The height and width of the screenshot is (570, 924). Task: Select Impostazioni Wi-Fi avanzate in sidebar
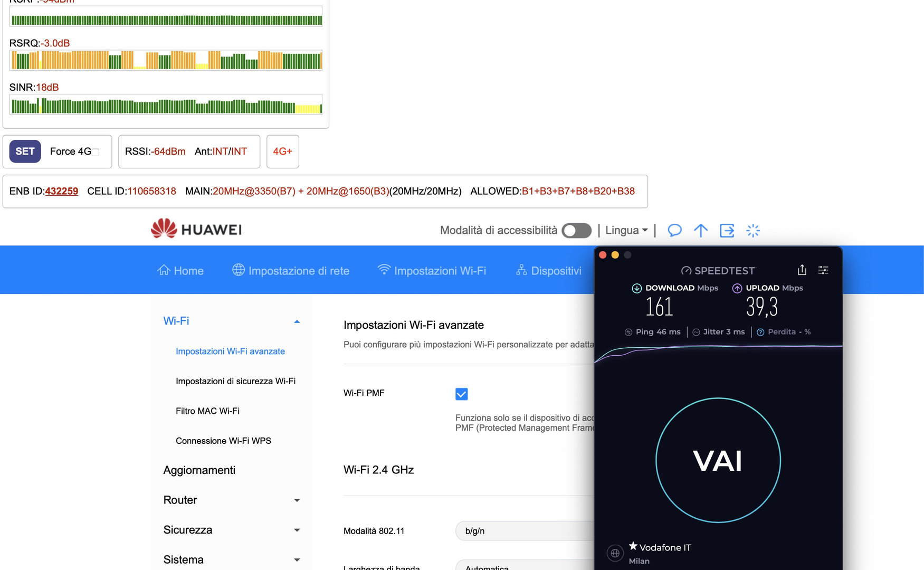click(x=230, y=351)
